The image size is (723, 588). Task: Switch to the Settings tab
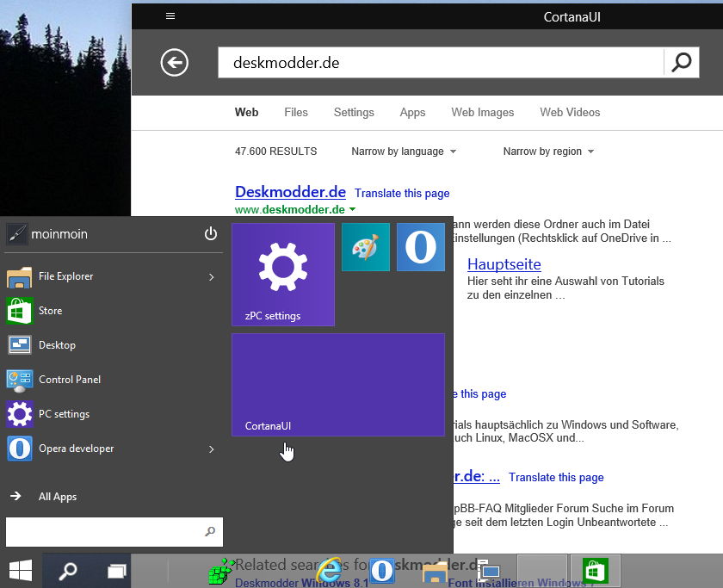pyautogui.click(x=354, y=113)
